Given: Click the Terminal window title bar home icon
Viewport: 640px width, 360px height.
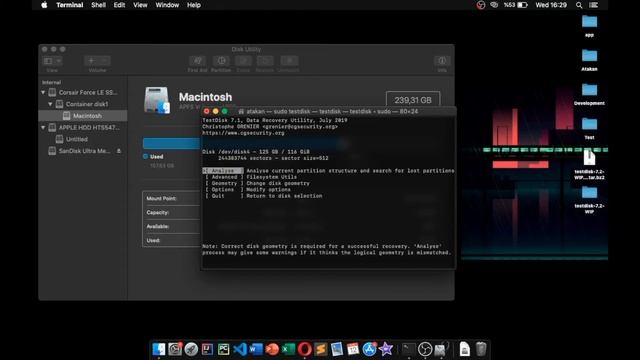Looking at the screenshot, I should click(x=241, y=111).
